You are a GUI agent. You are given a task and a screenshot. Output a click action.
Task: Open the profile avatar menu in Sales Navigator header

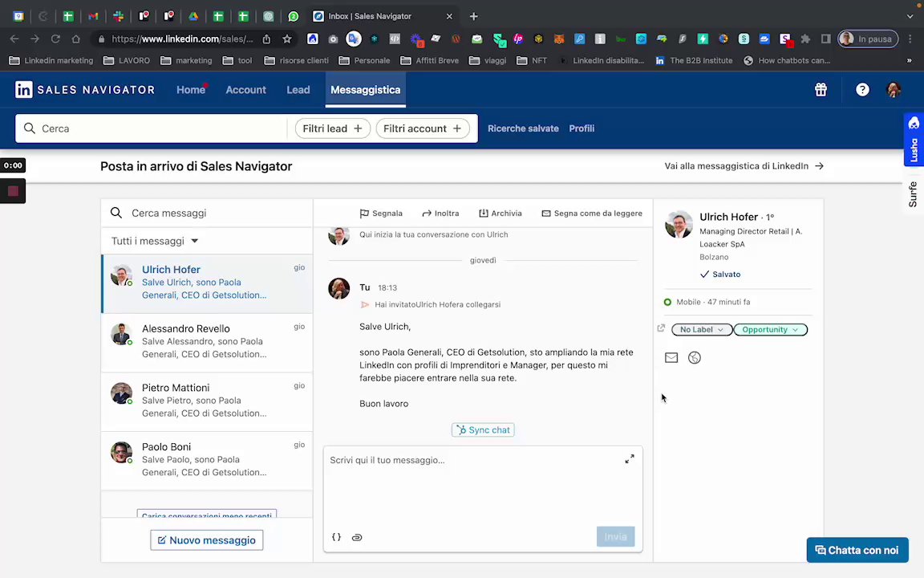[x=894, y=90]
